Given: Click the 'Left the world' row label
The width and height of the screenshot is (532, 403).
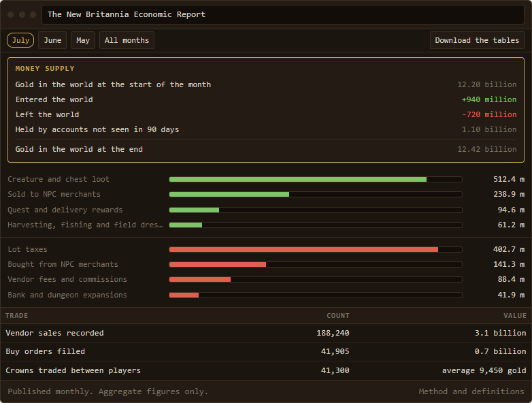Looking at the screenshot, I should [47, 114].
